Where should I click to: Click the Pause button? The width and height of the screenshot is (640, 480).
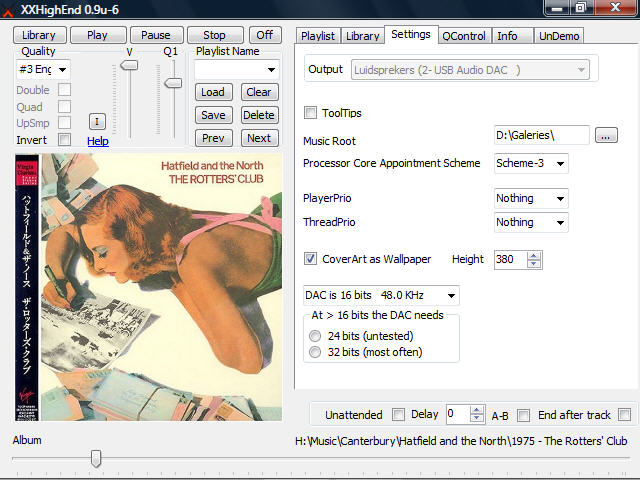point(156,35)
